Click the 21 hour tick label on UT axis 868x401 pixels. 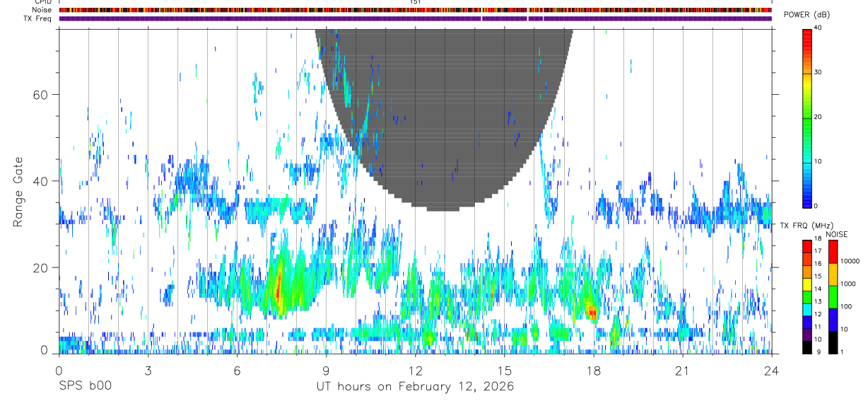(x=682, y=371)
